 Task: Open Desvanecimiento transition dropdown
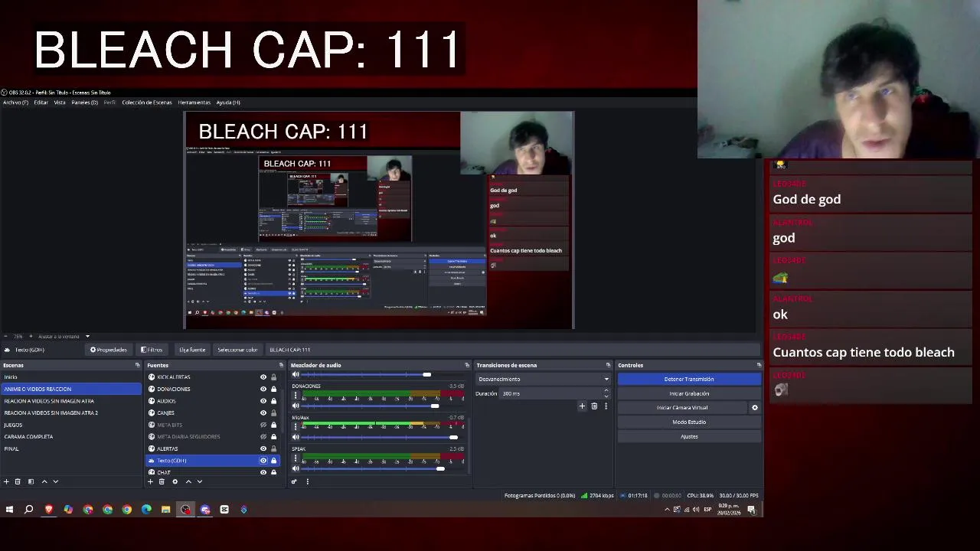(544, 379)
